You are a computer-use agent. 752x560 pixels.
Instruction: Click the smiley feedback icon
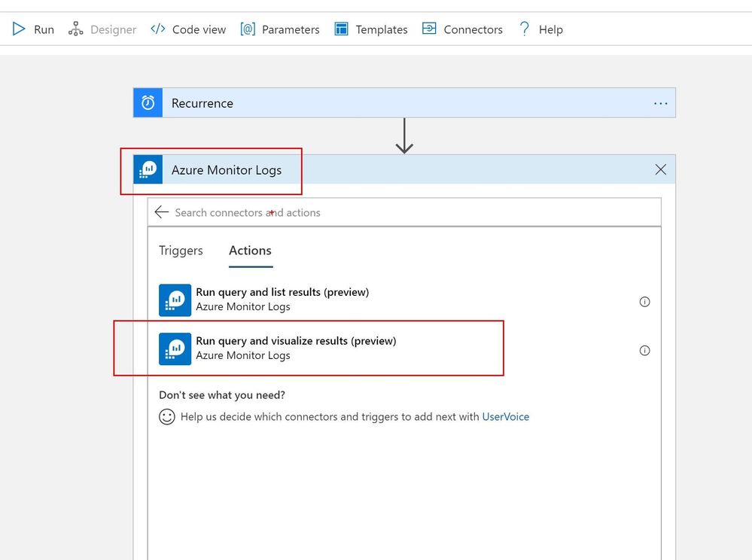(167, 417)
